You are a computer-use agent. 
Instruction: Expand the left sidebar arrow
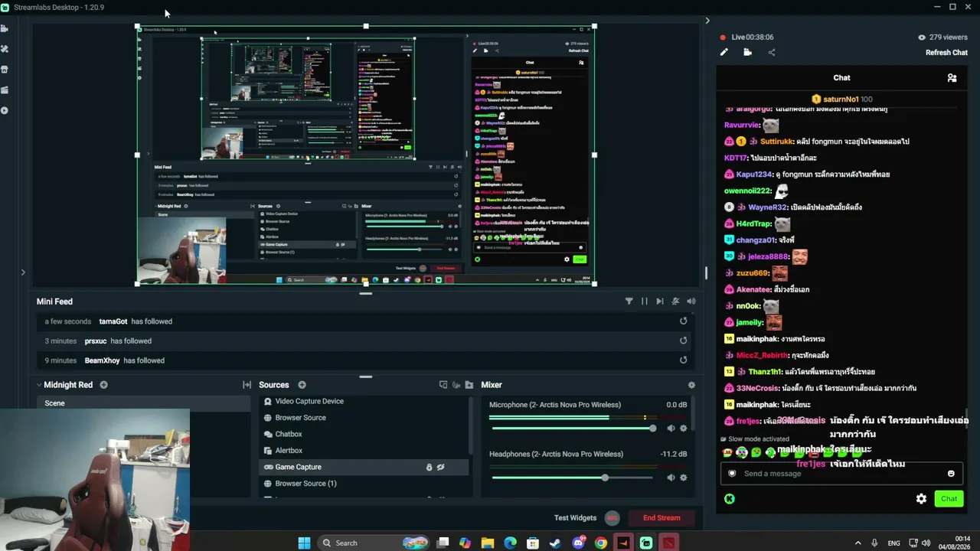coord(23,272)
